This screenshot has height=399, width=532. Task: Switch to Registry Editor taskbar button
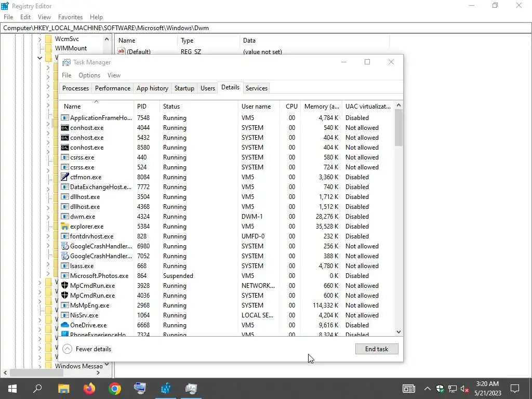(166, 389)
